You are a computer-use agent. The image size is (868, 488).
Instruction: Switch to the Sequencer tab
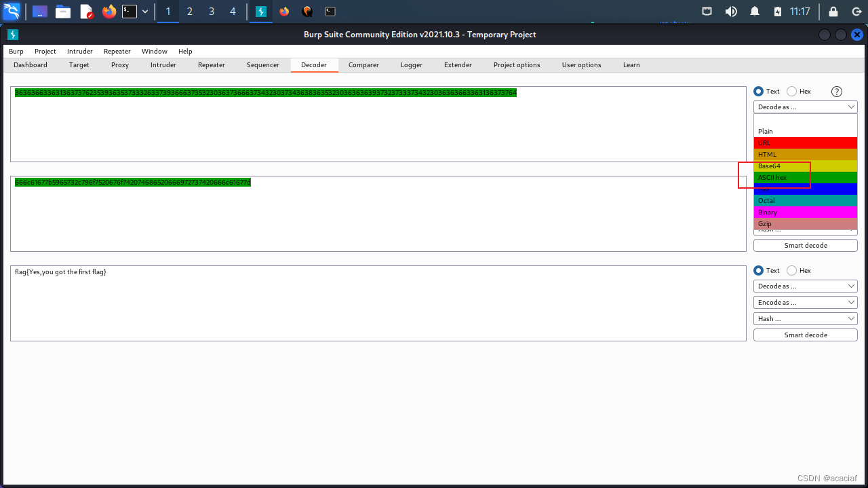pos(263,65)
